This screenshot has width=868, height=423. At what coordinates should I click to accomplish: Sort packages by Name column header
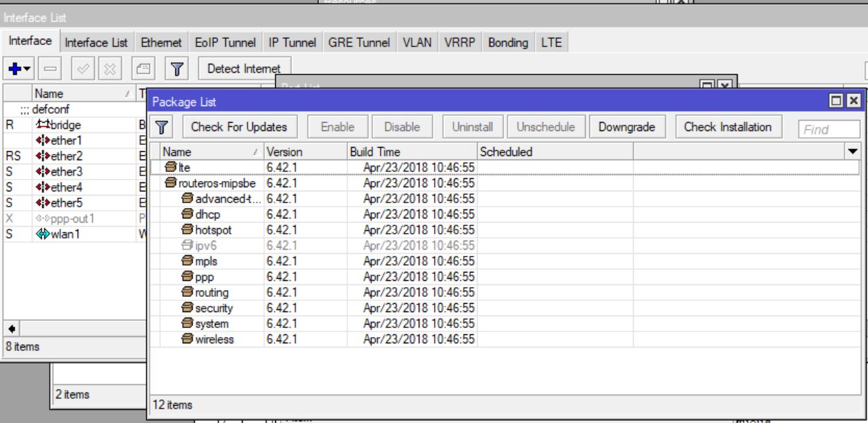coord(212,151)
